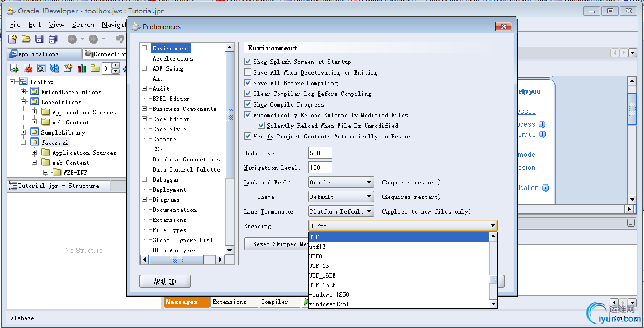Click the Back navigation arrow icon
Screen dimensions: 644x328
72,39
